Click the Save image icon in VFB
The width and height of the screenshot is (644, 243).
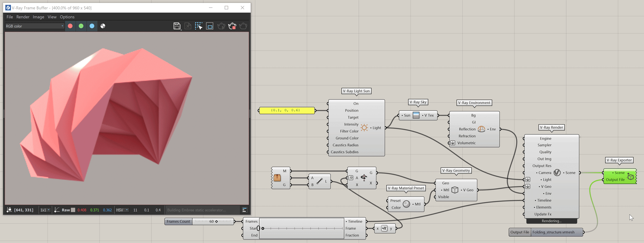pos(177,26)
